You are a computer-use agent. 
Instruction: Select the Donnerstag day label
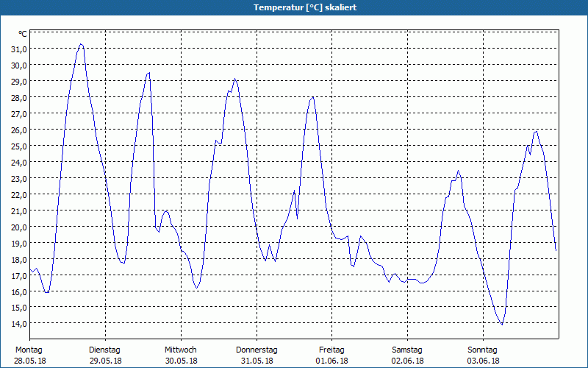coord(257,350)
